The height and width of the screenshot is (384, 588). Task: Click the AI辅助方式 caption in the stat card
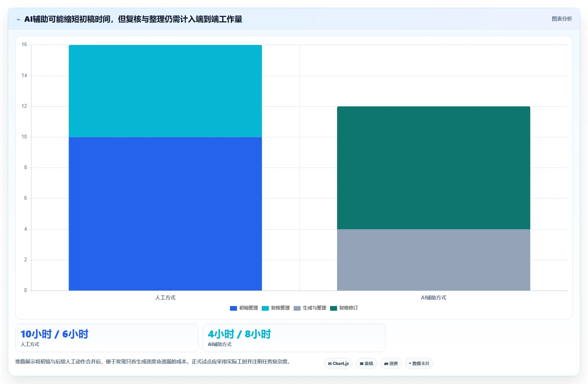(x=220, y=344)
